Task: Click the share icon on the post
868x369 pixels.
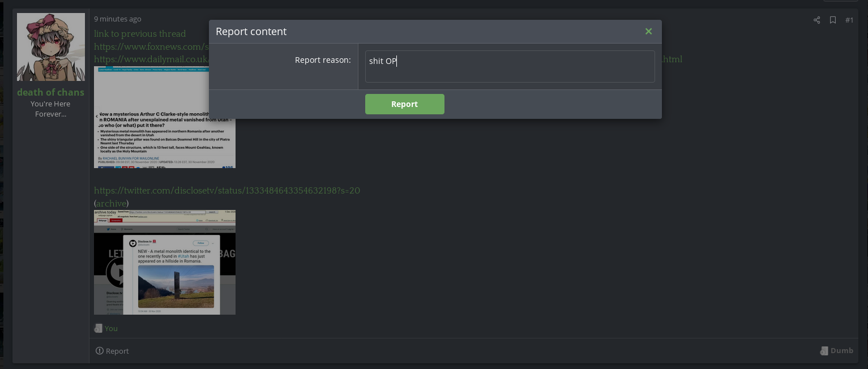Action: pyautogui.click(x=816, y=20)
